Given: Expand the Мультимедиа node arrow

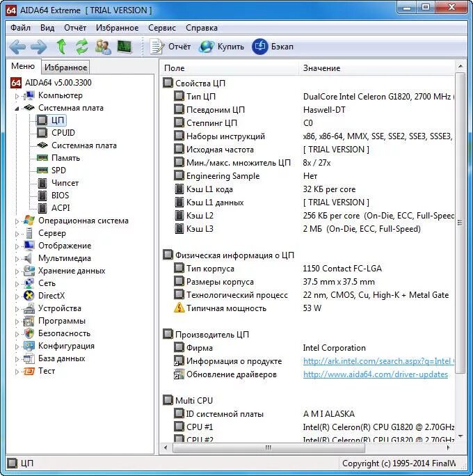Looking at the screenshot, I should tap(17, 259).
